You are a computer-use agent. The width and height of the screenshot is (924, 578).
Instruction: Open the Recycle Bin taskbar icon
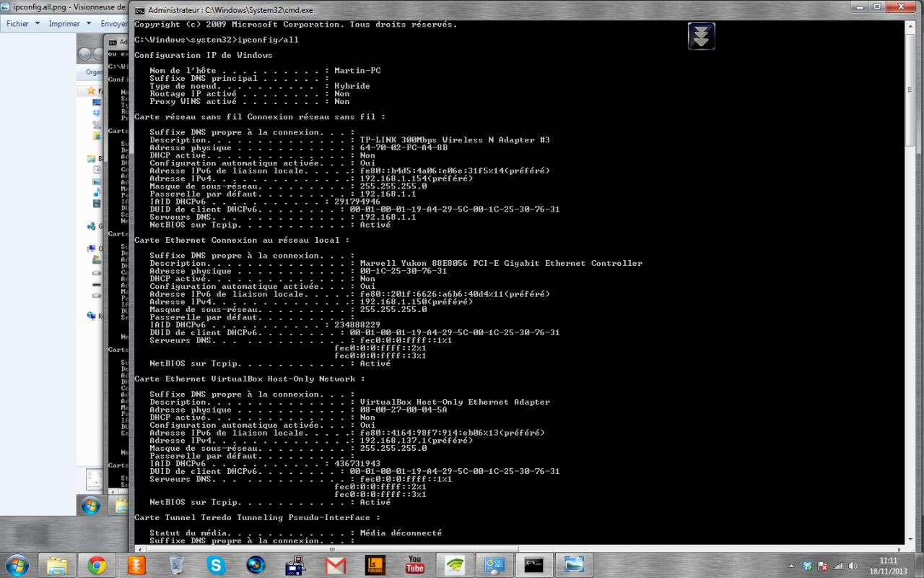(x=176, y=565)
